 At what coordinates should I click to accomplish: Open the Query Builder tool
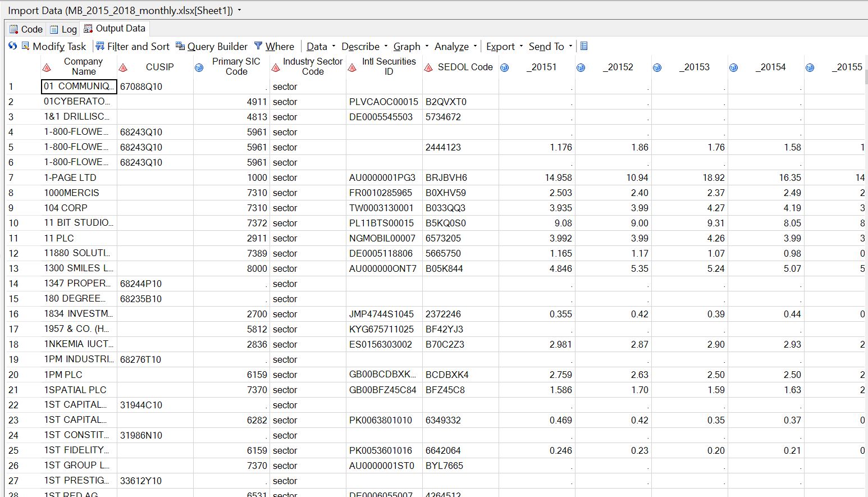(212, 46)
